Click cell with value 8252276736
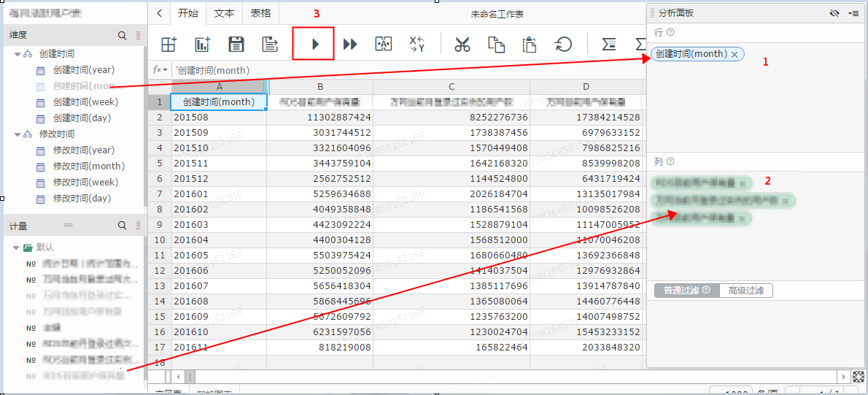The width and height of the screenshot is (868, 395). (452, 118)
